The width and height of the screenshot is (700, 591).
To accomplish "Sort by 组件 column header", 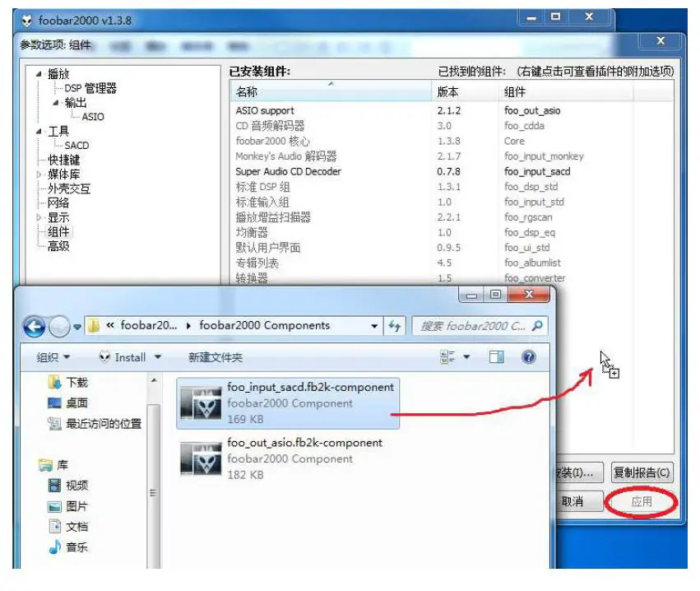I will pyautogui.click(x=566, y=91).
